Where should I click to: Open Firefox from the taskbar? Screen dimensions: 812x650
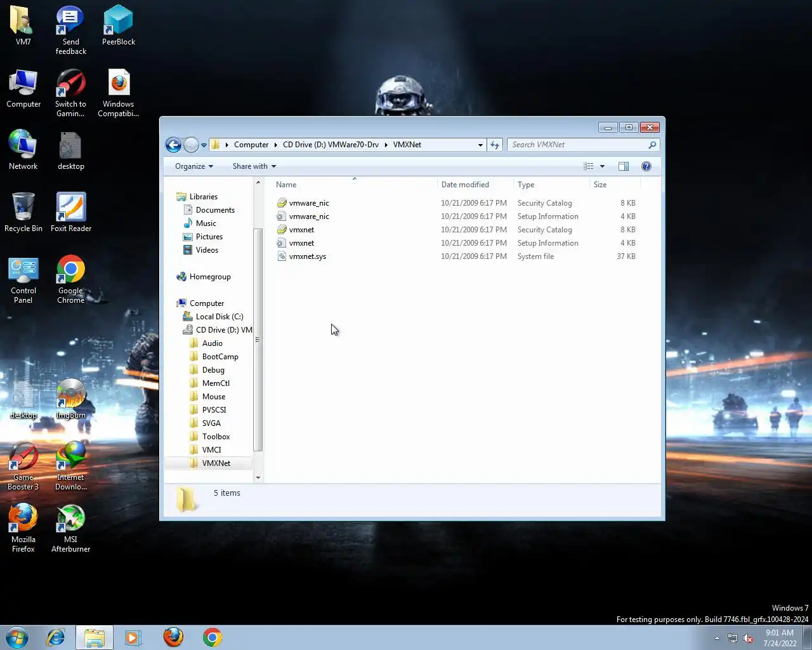(x=173, y=637)
